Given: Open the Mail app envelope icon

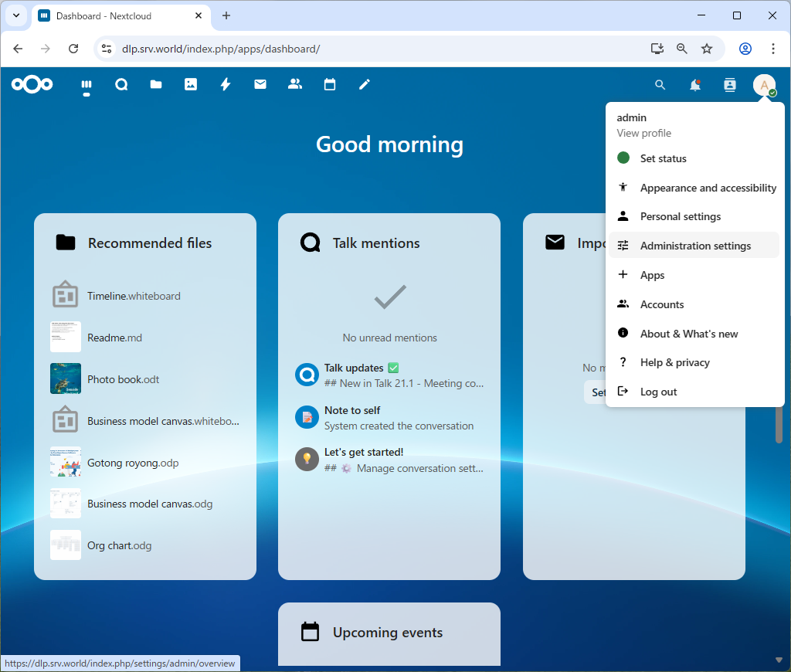Looking at the screenshot, I should (260, 85).
